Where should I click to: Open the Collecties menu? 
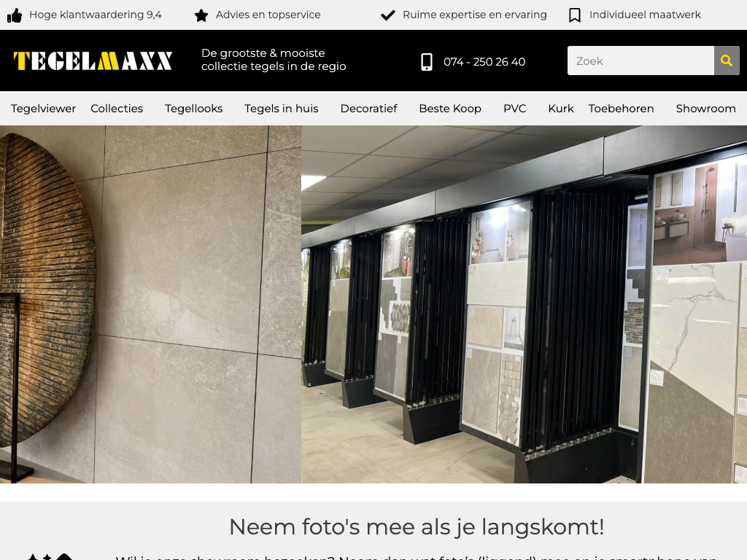[x=117, y=109]
